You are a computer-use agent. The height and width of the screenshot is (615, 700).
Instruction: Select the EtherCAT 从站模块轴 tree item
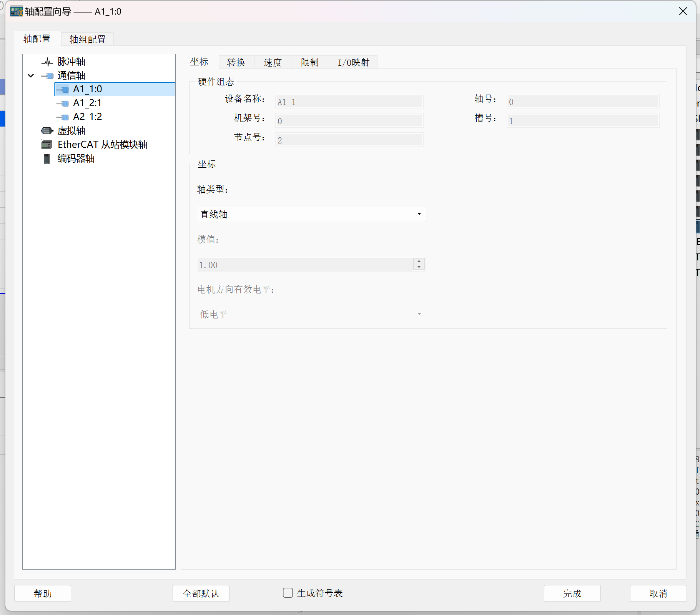click(103, 145)
